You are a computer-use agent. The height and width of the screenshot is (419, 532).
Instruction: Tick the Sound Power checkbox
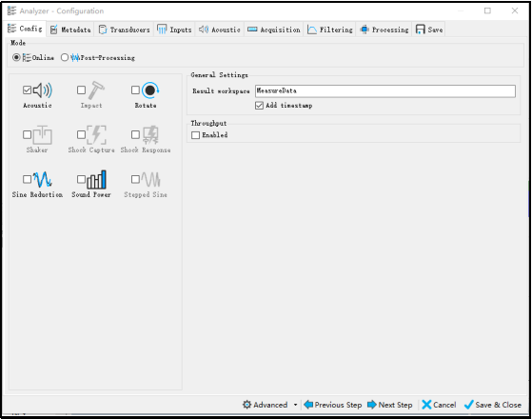coord(81,179)
